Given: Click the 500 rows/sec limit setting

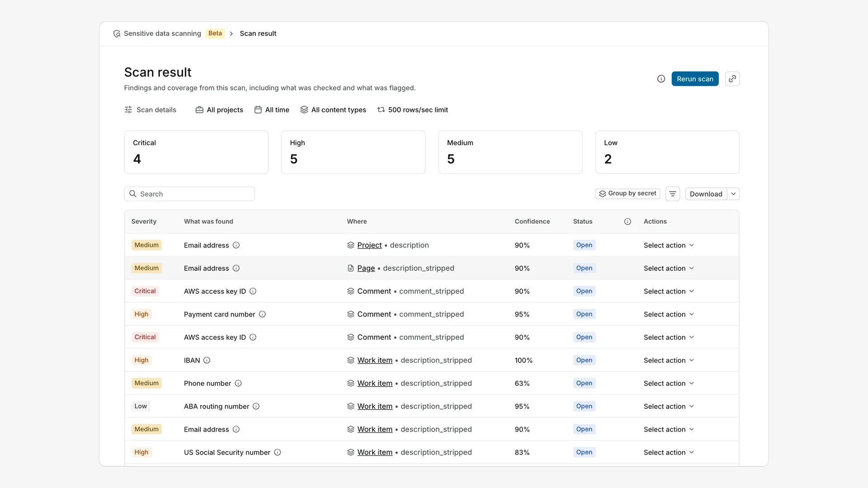Looking at the screenshot, I should coord(413,110).
